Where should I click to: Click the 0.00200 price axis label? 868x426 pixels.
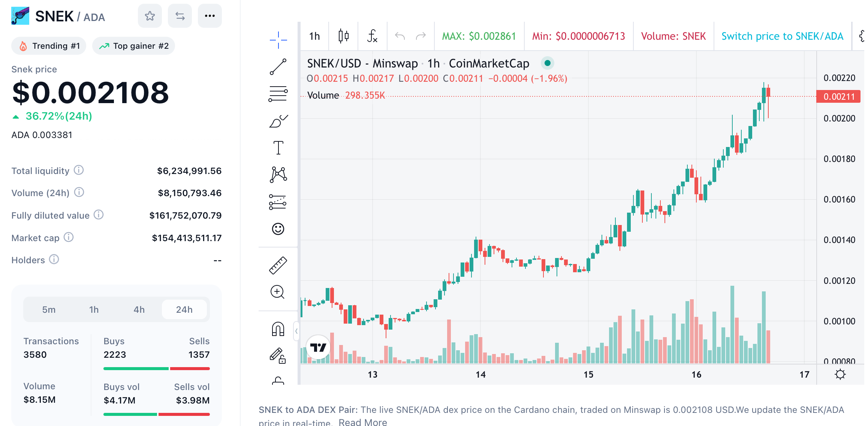coord(839,118)
